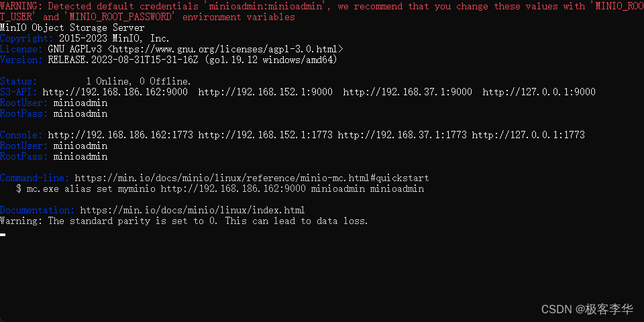Click the S3-API URL http://192.168.37.1:9000
Image resolution: width=644 pixels, height=322 pixels.
407,92
